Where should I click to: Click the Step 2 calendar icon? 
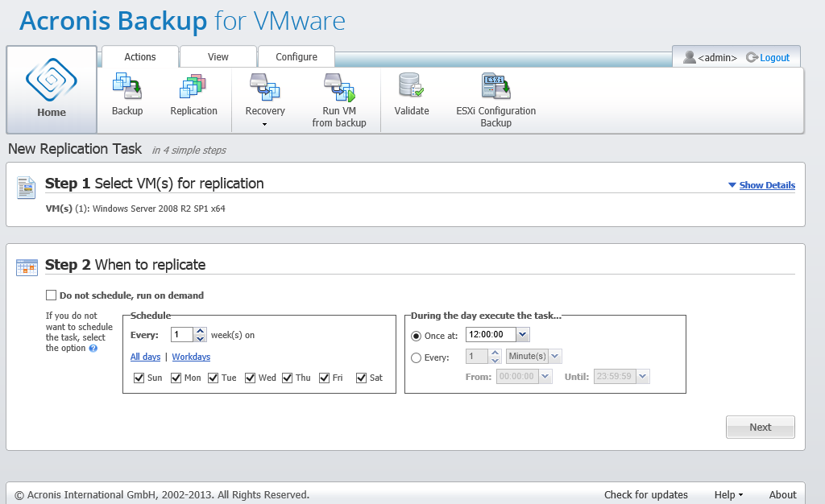(27, 267)
